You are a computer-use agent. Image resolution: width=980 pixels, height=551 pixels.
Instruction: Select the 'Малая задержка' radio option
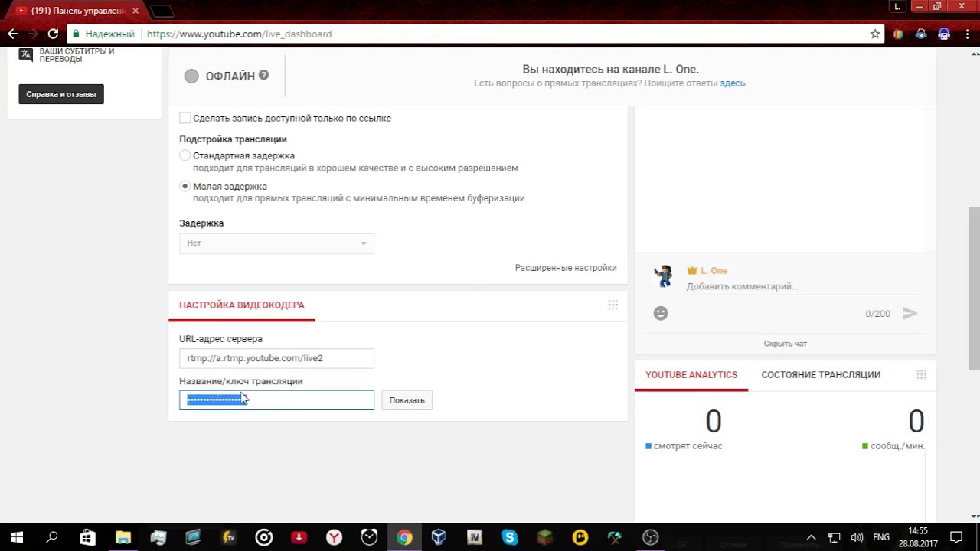[x=185, y=186]
